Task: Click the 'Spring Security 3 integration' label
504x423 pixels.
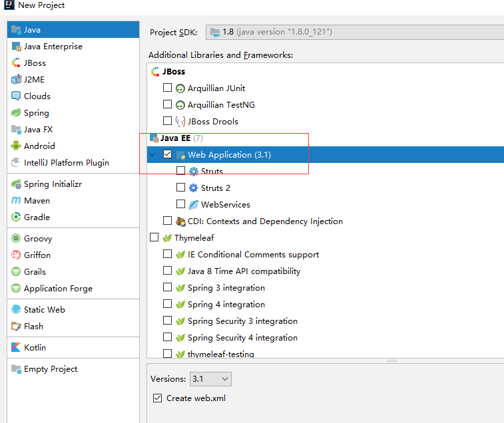Action: (242, 321)
